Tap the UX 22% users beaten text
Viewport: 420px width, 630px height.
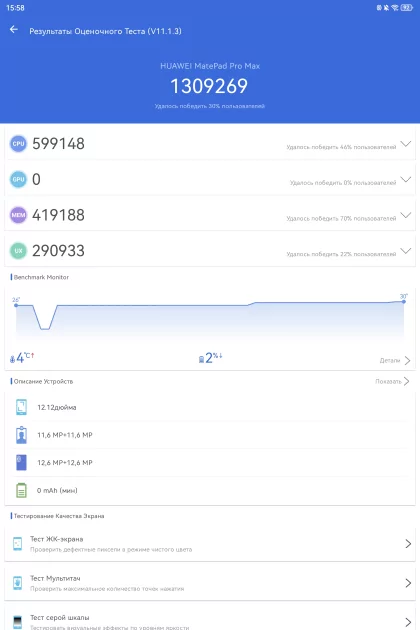click(341, 254)
